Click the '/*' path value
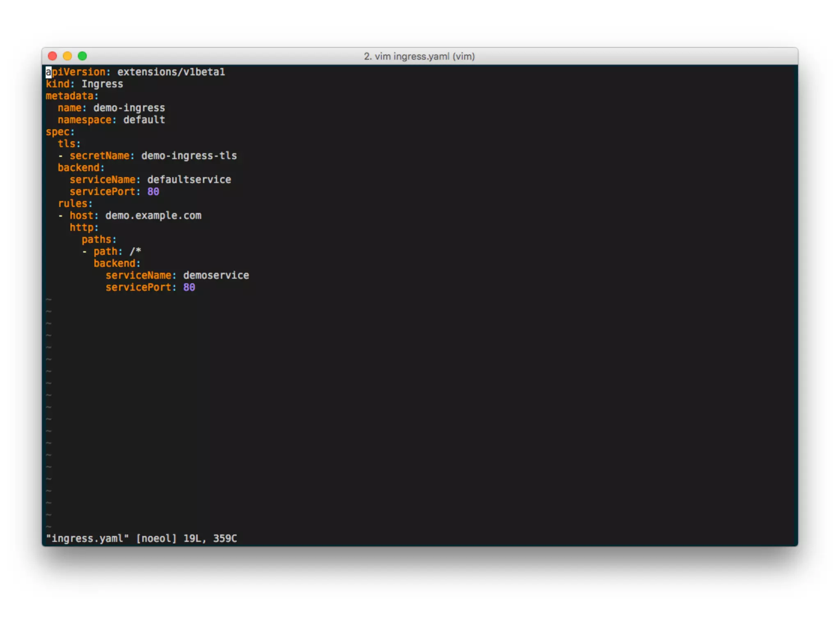840x630 pixels. 135,251
